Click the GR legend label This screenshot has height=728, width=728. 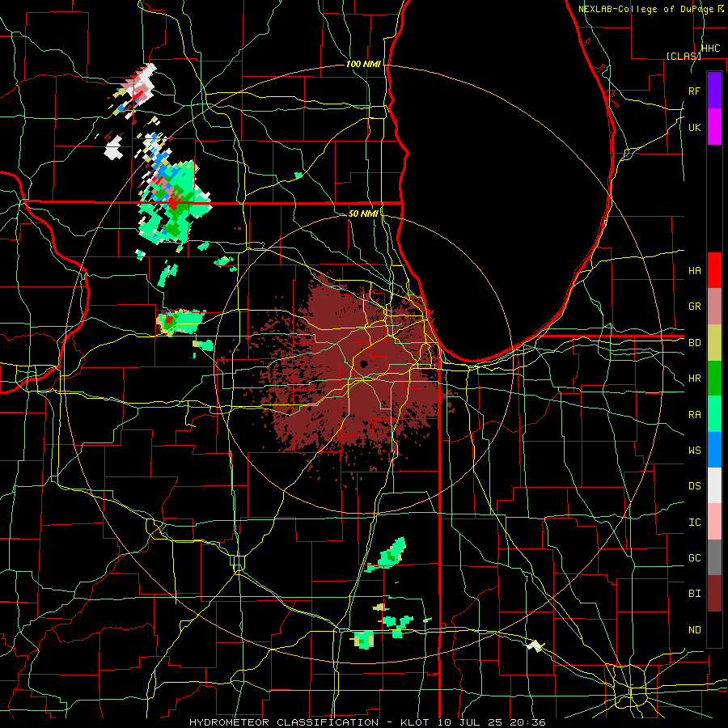pyautogui.click(x=694, y=306)
